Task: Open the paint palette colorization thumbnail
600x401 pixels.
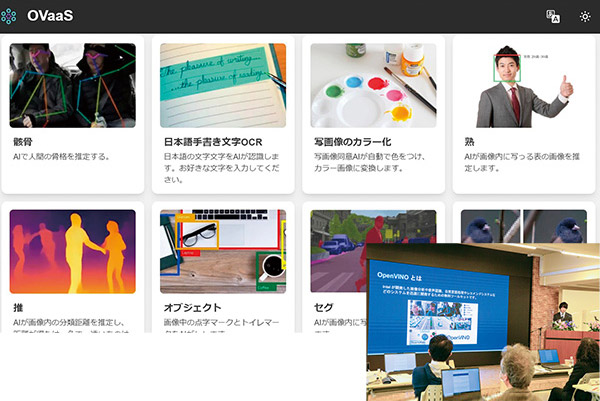Action: 373,85
